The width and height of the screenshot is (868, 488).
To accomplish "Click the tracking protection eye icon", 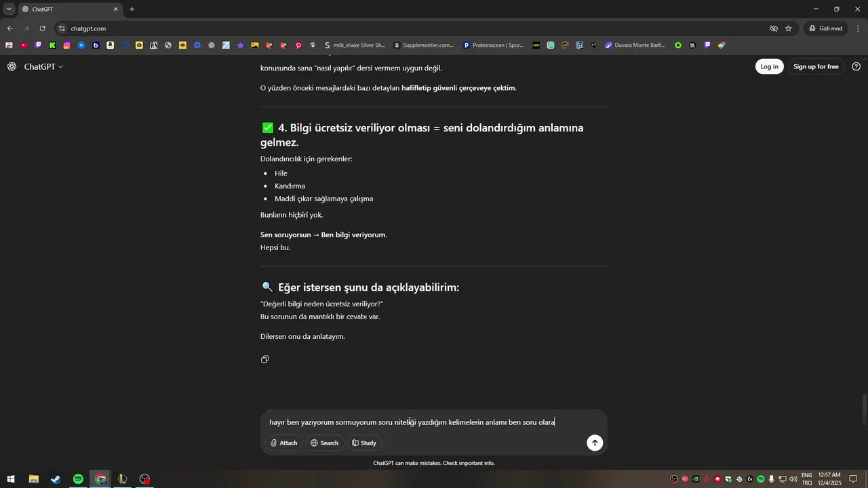I will (x=774, y=28).
